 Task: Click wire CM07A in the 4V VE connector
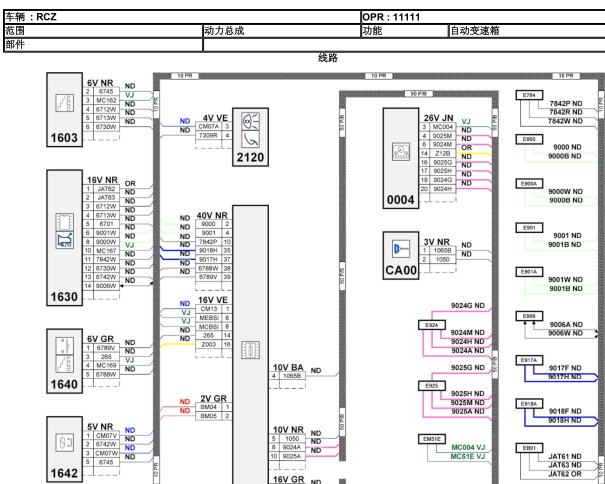[x=208, y=126]
